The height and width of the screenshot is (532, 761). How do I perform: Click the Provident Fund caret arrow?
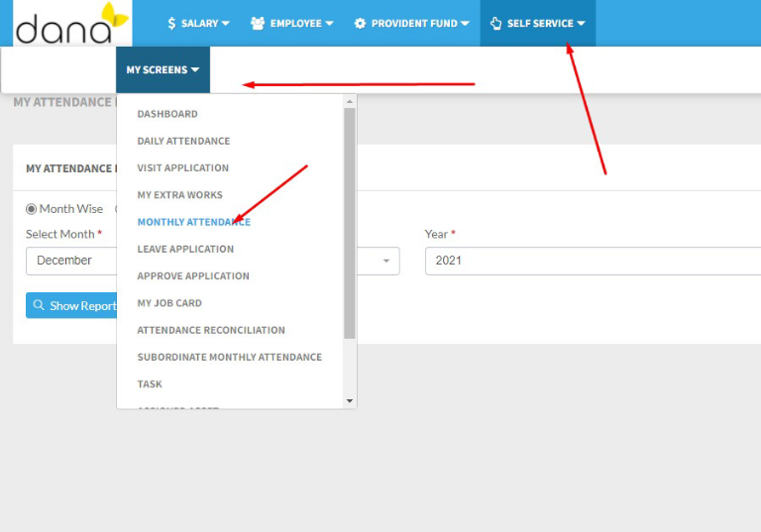click(465, 24)
